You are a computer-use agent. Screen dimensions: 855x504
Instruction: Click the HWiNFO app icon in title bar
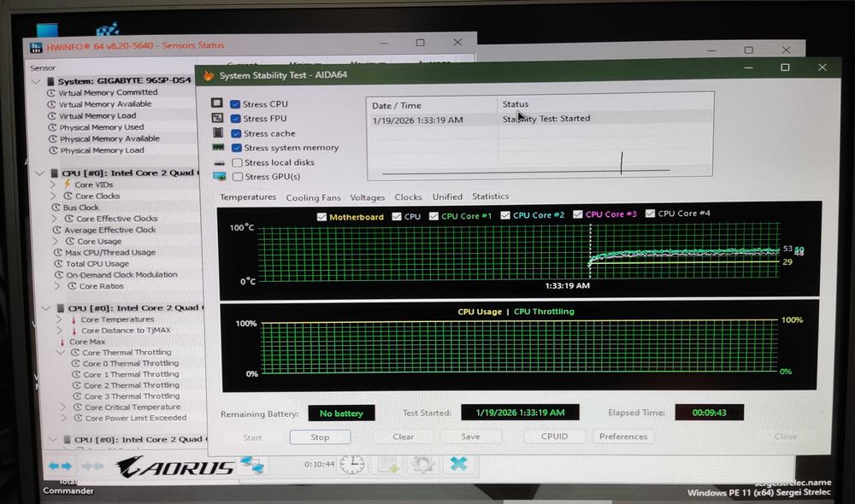pyautogui.click(x=36, y=47)
